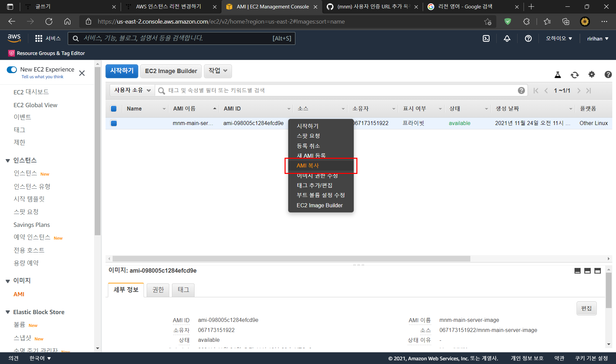This screenshot has height=364, width=616.
Task: Open the Tell us what you think link
Action: (x=42, y=77)
